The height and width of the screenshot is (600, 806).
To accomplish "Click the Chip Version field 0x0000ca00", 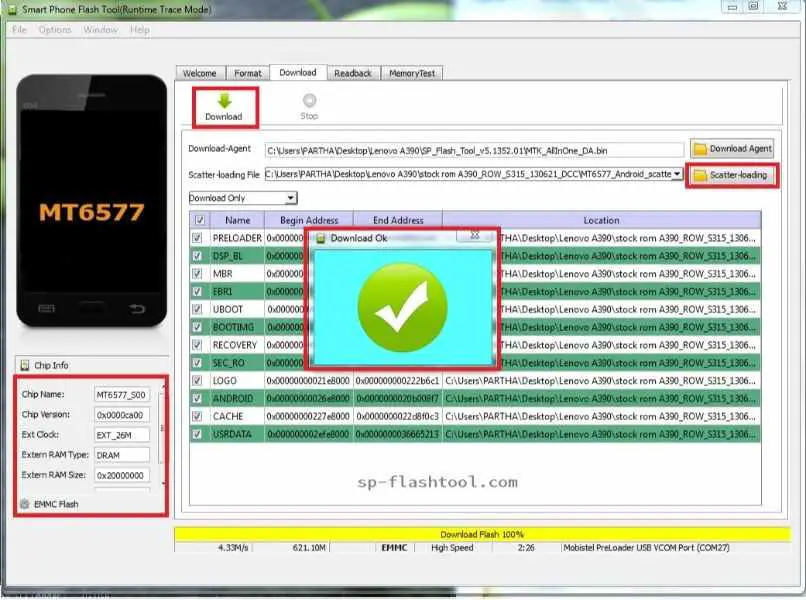I will [x=122, y=415].
